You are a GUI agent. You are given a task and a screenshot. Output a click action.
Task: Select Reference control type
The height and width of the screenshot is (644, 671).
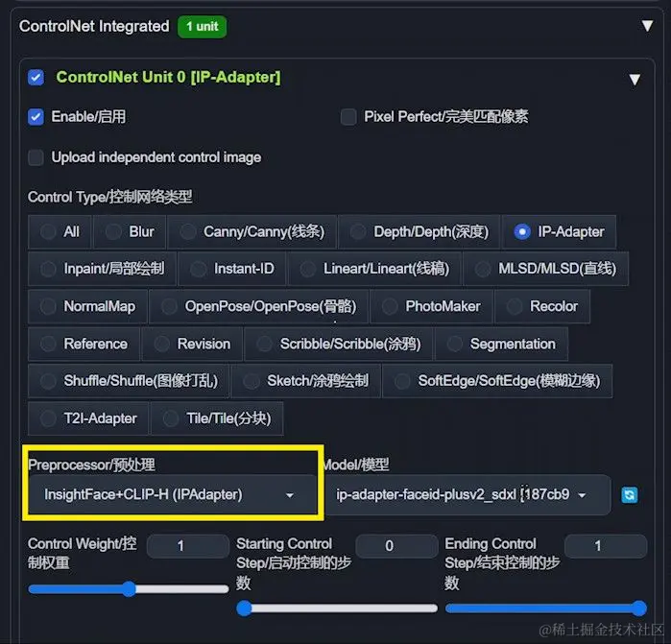pyautogui.click(x=84, y=344)
